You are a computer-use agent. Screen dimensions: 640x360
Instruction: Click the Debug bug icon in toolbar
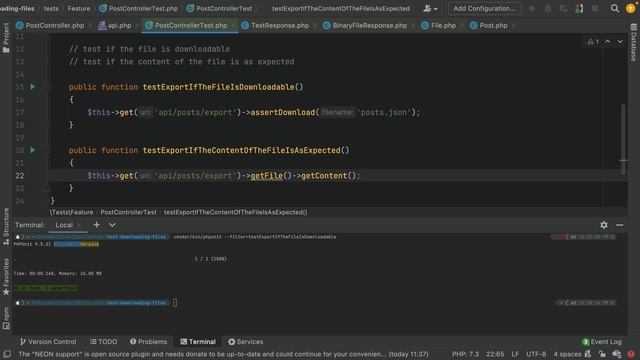click(548, 8)
